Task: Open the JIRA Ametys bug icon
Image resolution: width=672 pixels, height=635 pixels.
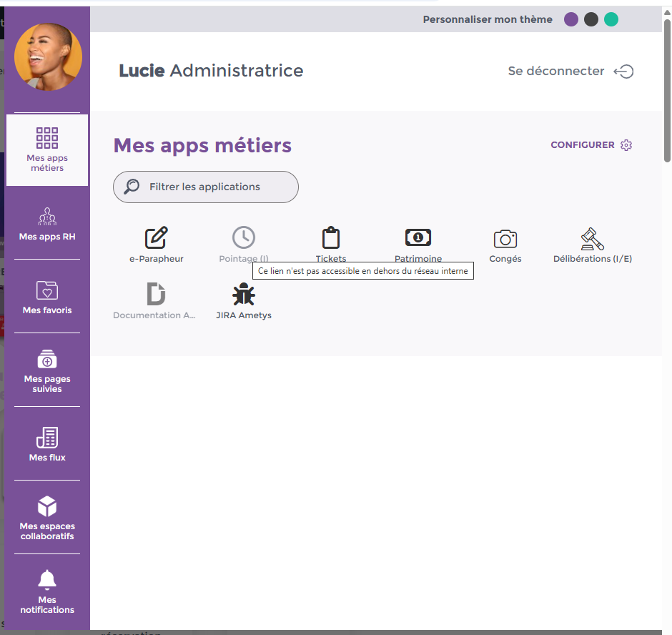Action: pyautogui.click(x=244, y=294)
